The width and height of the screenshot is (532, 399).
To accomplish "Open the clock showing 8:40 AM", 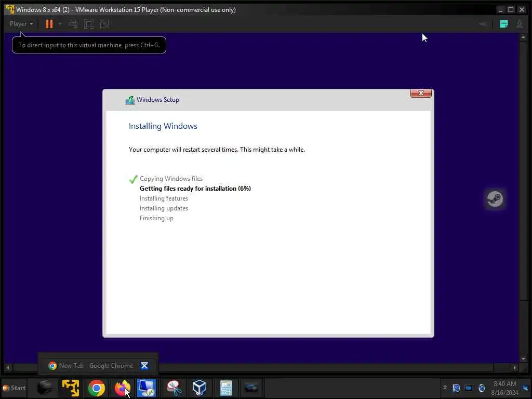I will click(504, 388).
